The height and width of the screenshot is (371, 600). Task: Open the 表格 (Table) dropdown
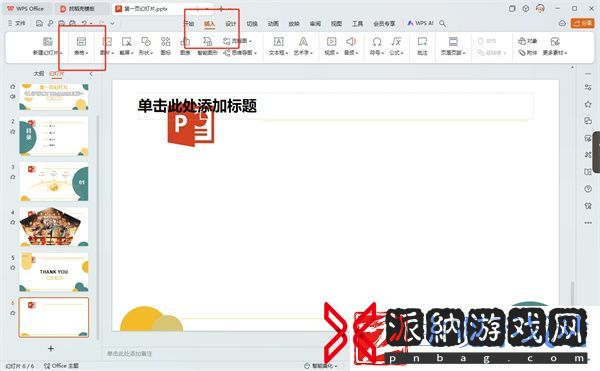(x=81, y=46)
